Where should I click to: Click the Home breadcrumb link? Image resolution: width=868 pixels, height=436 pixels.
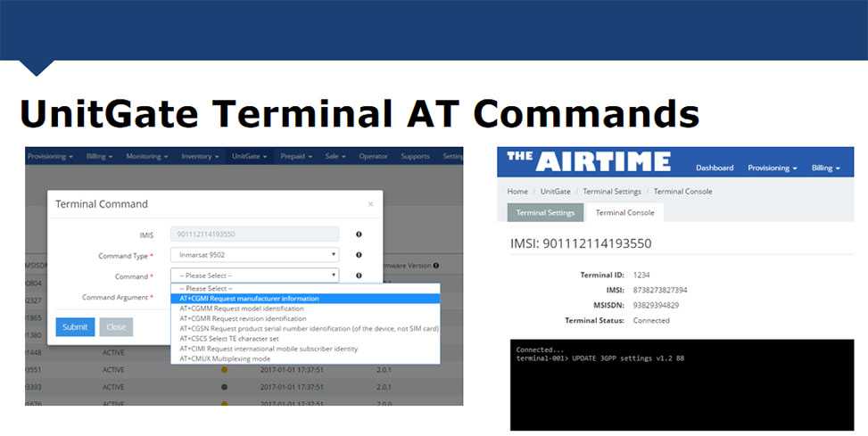(x=517, y=192)
